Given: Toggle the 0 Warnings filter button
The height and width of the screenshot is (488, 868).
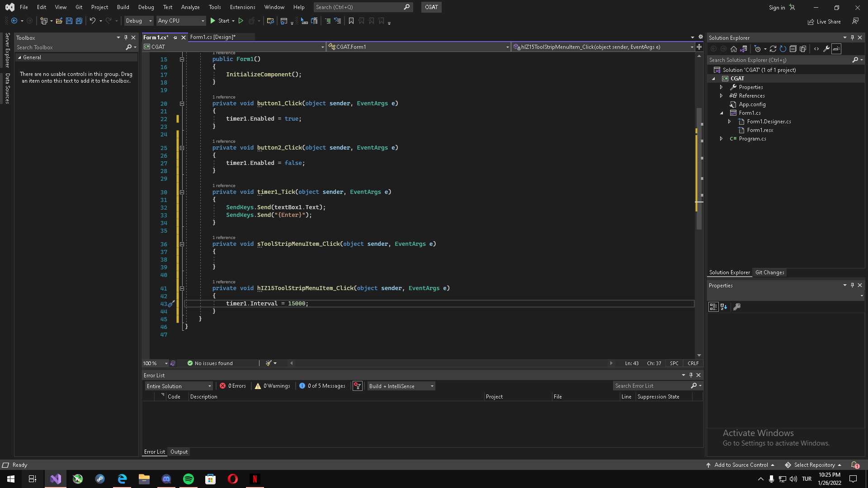Looking at the screenshot, I should click(273, 386).
